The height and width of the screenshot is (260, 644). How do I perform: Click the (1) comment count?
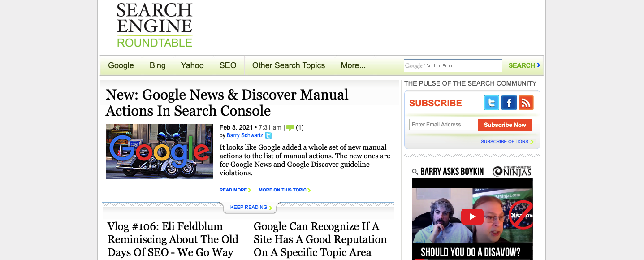(300, 127)
